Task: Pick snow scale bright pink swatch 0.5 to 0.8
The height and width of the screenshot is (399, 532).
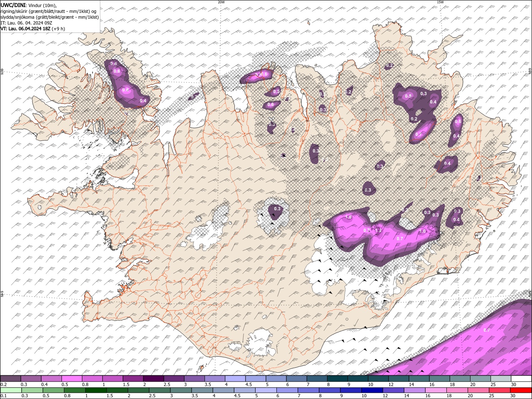Action: pyautogui.click(x=71, y=379)
